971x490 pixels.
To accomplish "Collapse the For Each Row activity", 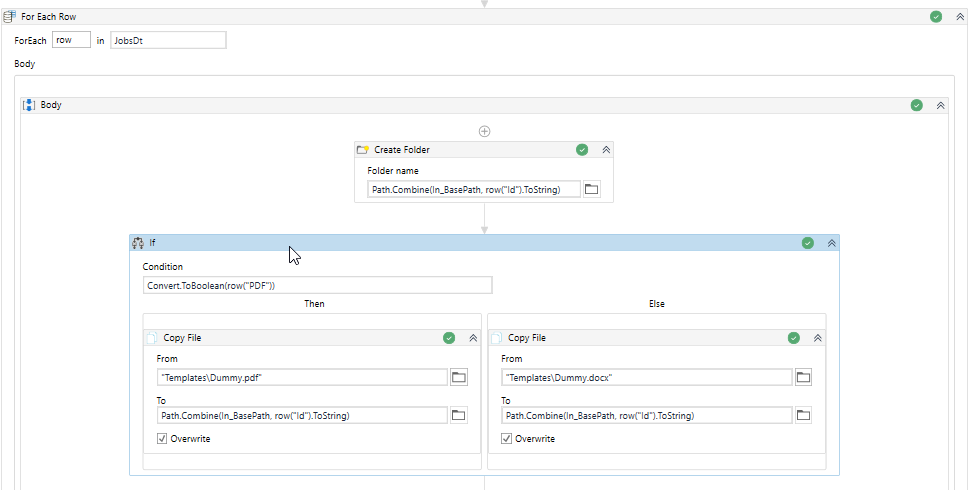I will [960, 17].
